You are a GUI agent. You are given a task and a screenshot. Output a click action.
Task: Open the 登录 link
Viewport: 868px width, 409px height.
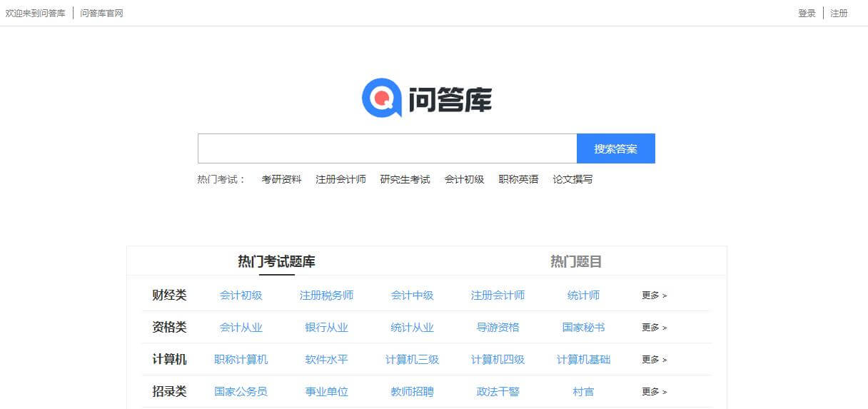point(807,13)
